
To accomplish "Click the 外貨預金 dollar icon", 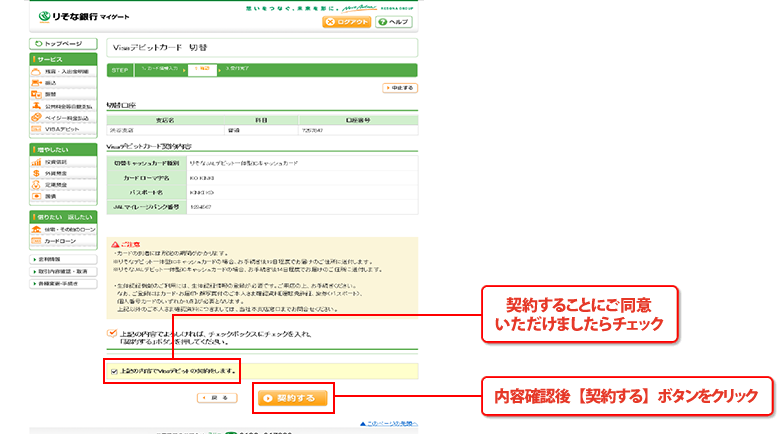I will pos(36,173).
